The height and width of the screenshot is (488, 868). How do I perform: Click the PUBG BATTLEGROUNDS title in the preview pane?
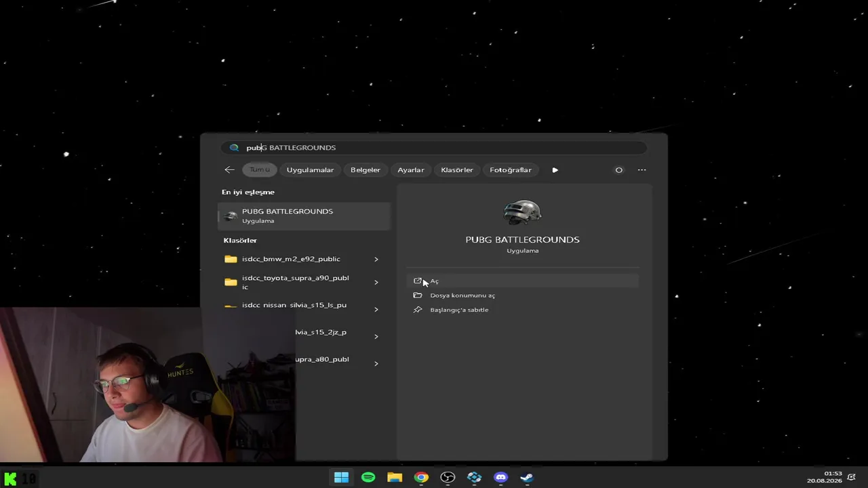tap(522, 240)
